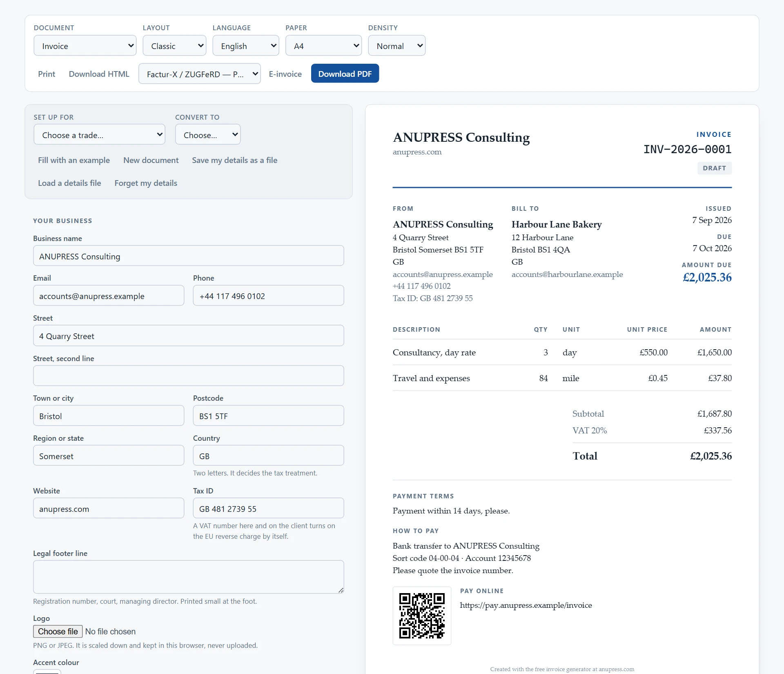Image resolution: width=784 pixels, height=674 pixels.
Task: Open the Factur-X / ZUGFeRD format dropdown
Action: point(199,74)
